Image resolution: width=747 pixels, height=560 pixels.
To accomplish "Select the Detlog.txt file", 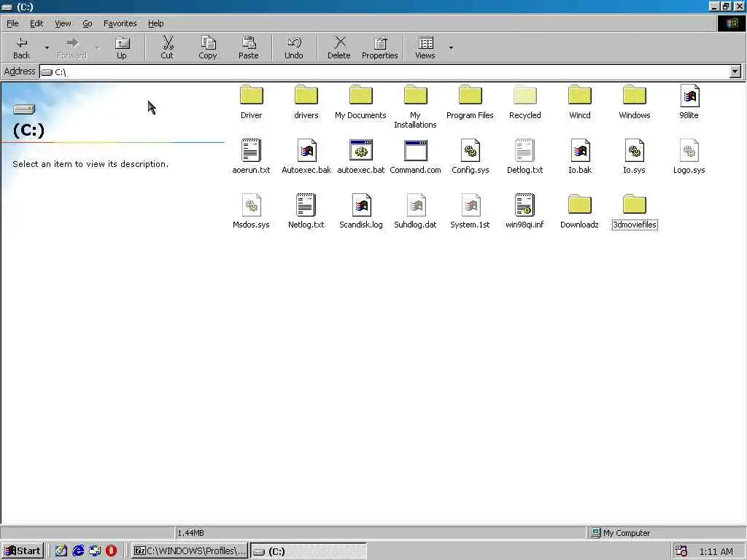I will pos(525,157).
